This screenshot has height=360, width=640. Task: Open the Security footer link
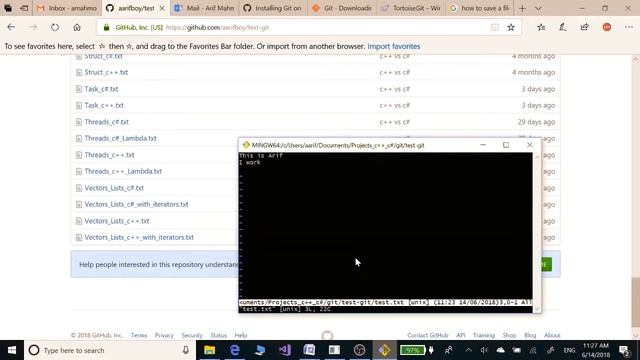[192, 335]
